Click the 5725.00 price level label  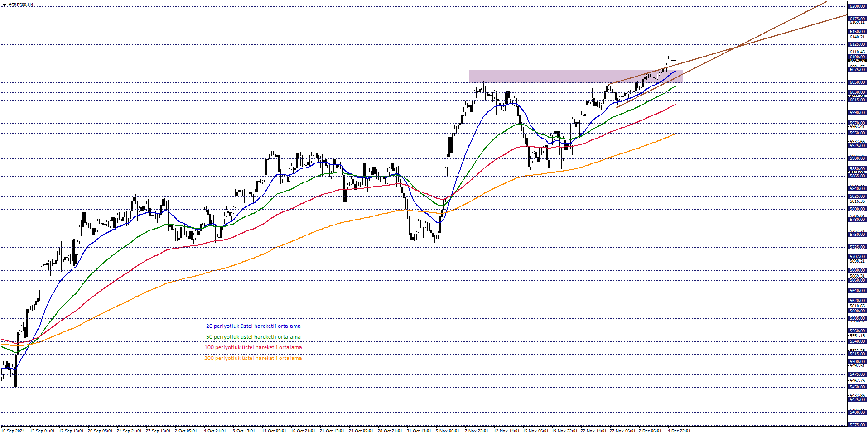(x=857, y=247)
